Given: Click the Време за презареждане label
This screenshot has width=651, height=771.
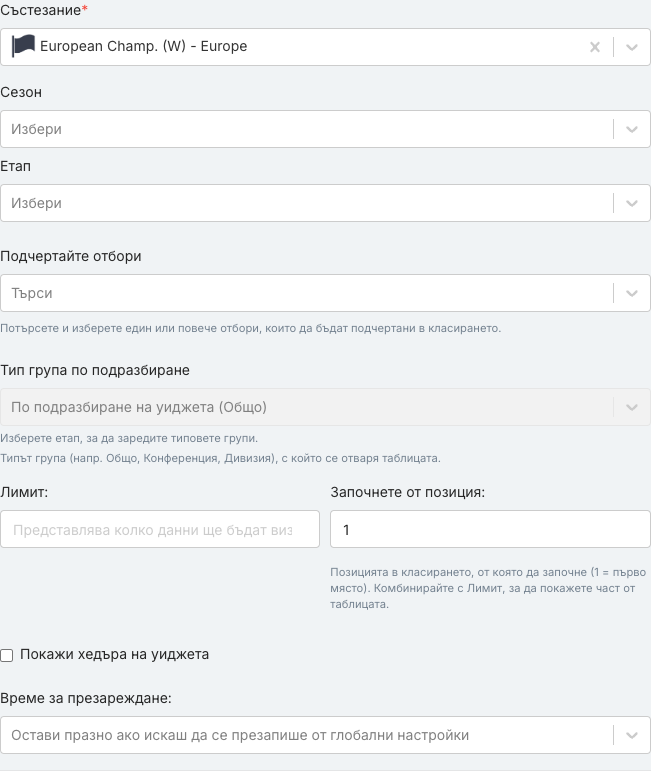Looking at the screenshot, I should click(x=86, y=698).
